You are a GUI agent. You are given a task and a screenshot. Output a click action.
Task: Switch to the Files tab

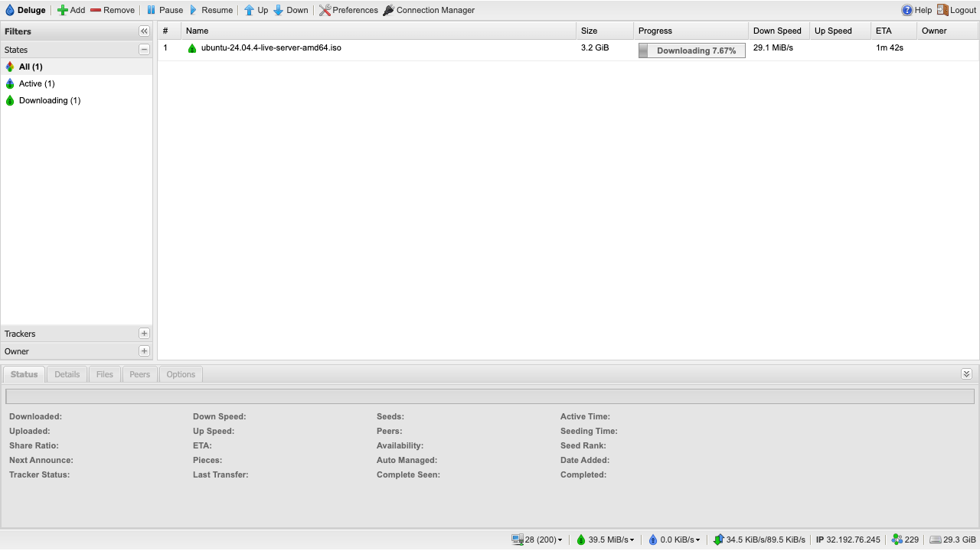pos(105,374)
